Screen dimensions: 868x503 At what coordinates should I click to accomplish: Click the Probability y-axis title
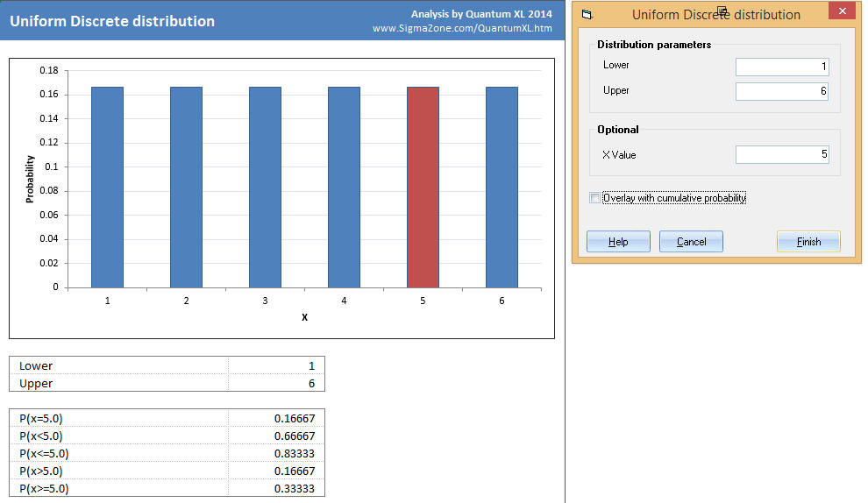click(x=30, y=179)
